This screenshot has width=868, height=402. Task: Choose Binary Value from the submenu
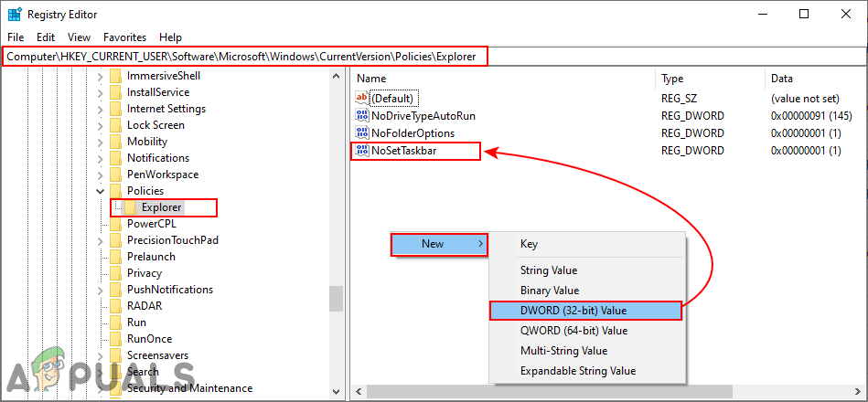[x=587, y=291]
